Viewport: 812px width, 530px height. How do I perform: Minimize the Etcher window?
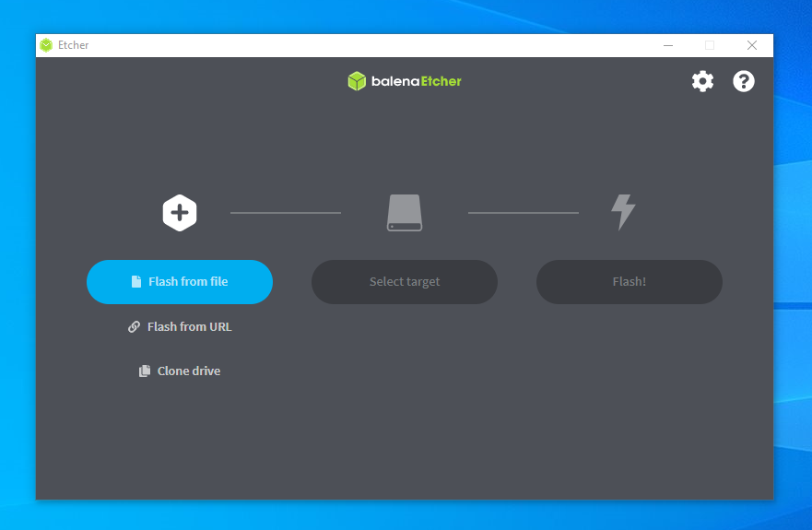[668, 45]
